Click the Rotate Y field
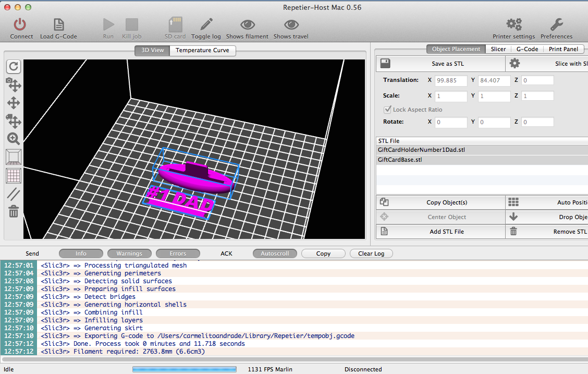Image resolution: width=588 pixels, height=374 pixels. [x=494, y=122]
